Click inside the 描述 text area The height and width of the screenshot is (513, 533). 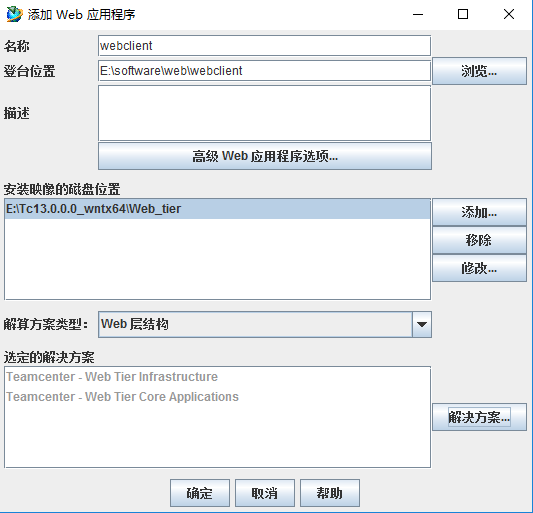click(x=264, y=113)
